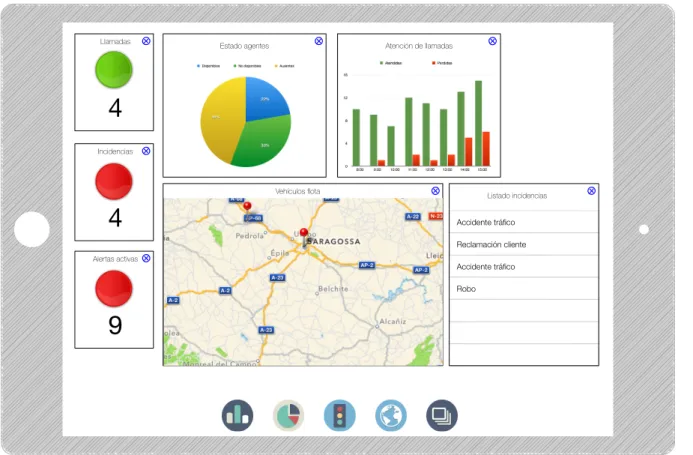Close the Estado agentes widget
Screen dimensions: 693x455
pyautogui.click(x=319, y=41)
